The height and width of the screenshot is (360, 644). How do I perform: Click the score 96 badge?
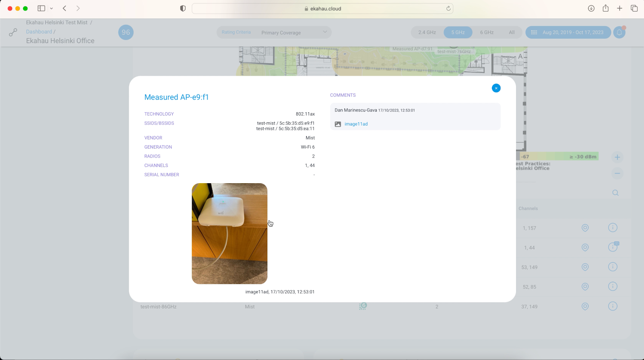126,32
